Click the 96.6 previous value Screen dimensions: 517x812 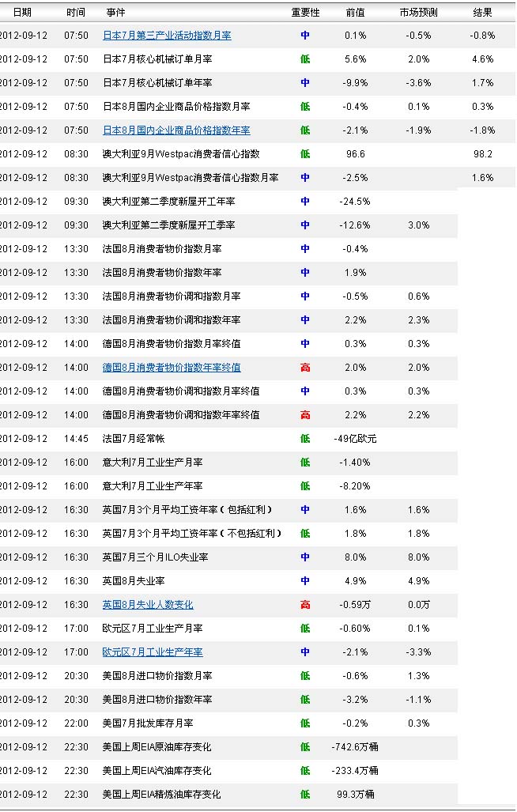tap(355, 154)
